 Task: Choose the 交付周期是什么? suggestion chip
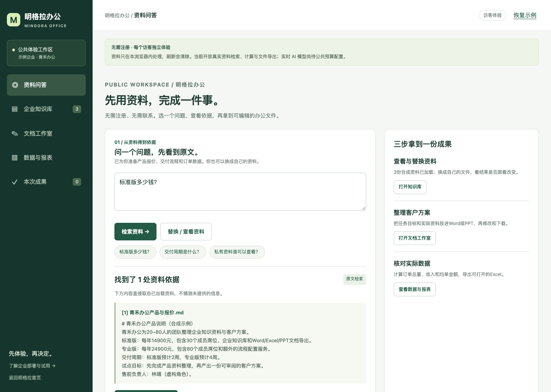[183, 252]
